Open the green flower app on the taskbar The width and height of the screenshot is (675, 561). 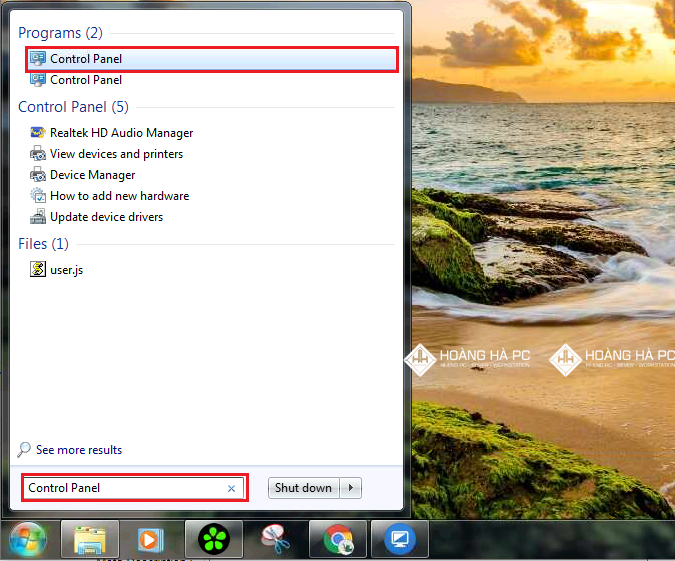coord(214,539)
